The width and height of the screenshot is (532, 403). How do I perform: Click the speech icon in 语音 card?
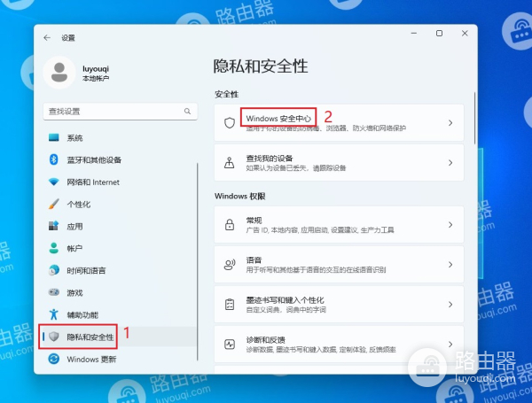(230, 264)
